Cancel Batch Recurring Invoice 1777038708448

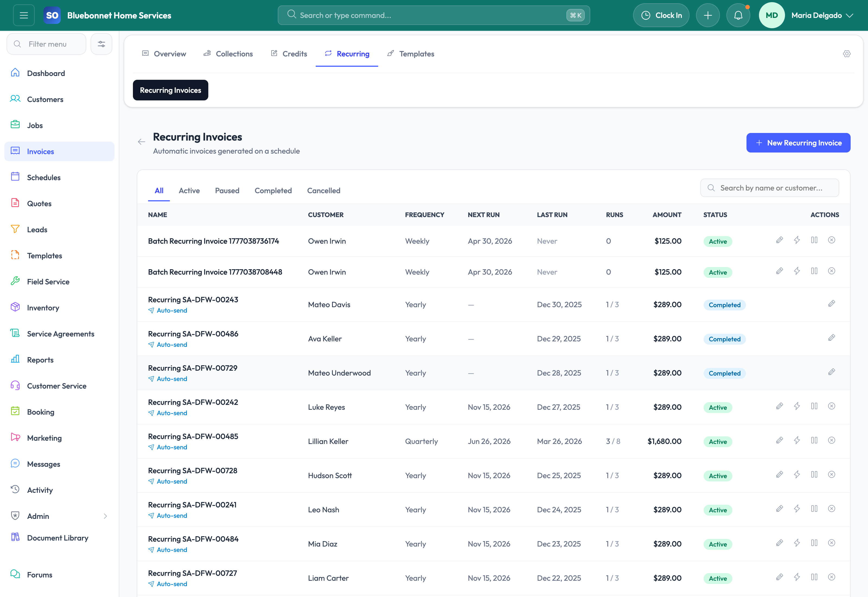tap(831, 271)
